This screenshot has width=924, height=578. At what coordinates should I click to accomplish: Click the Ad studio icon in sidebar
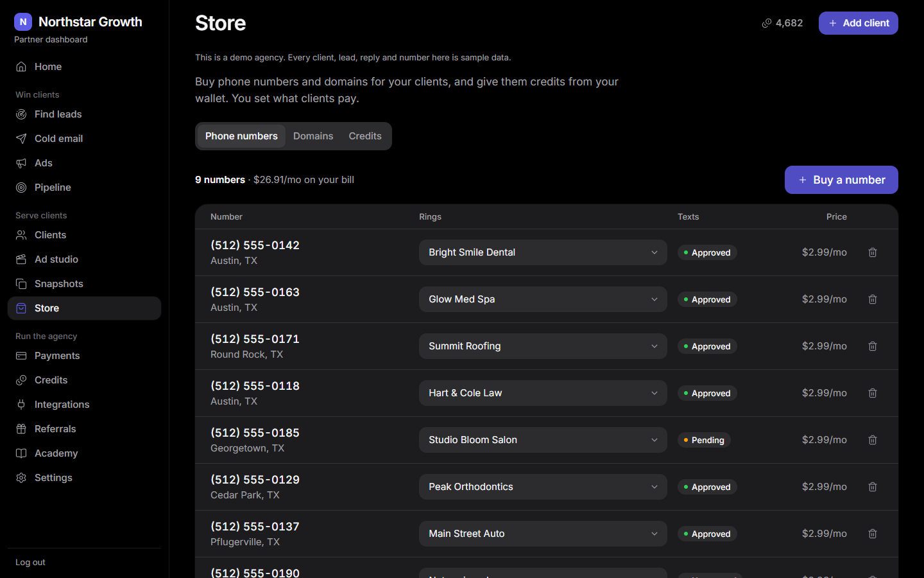(x=21, y=259)
